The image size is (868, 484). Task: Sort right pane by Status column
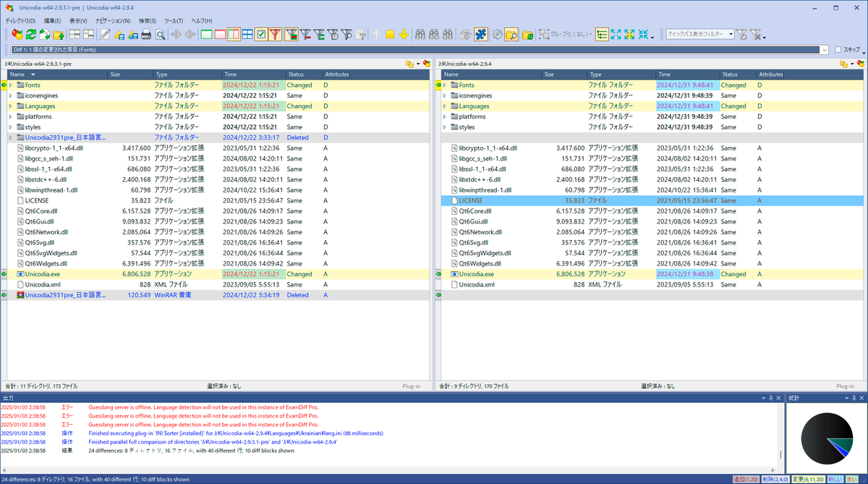738,75
